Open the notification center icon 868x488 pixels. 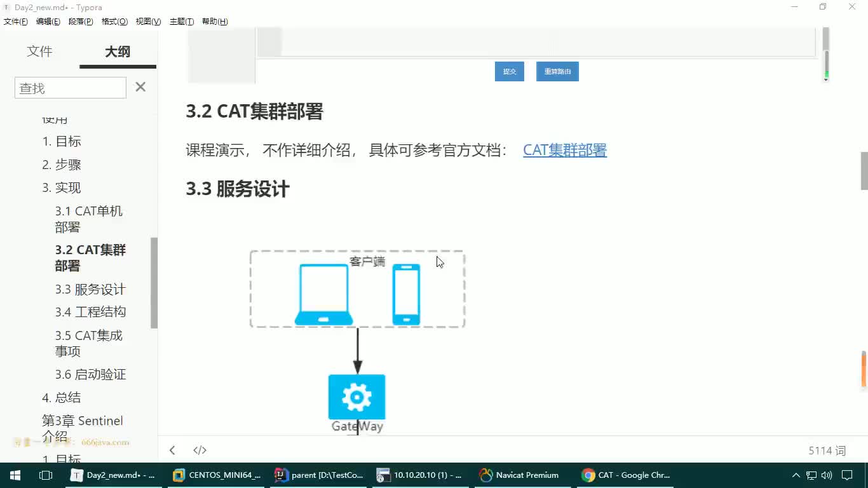pos(847,475)
